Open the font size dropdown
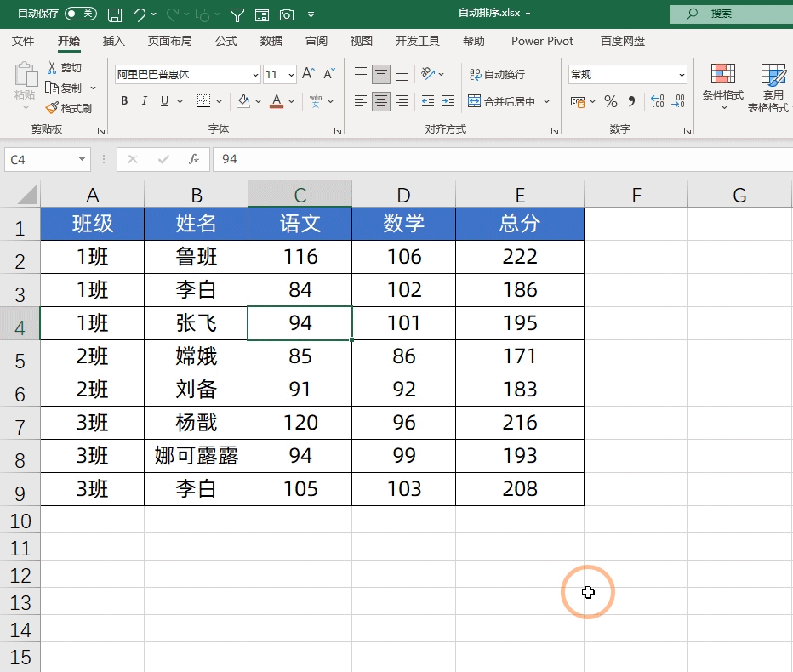793x672 pixels. [x=291, y=75]
